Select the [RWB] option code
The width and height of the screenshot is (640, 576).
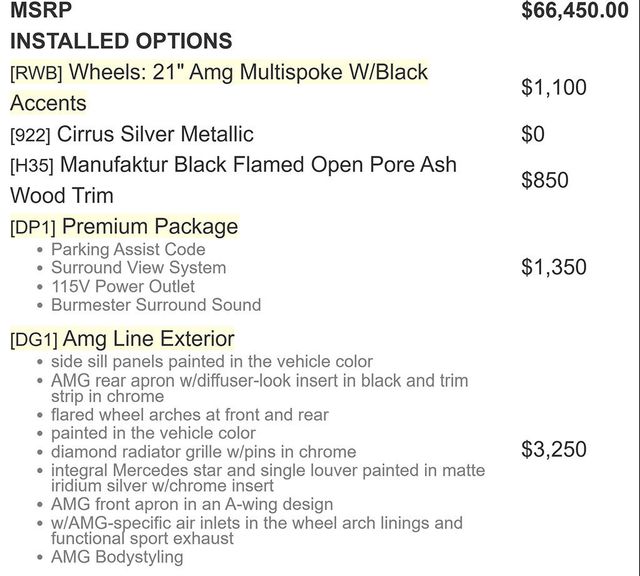pyautogui.click(x=36, y=74)
